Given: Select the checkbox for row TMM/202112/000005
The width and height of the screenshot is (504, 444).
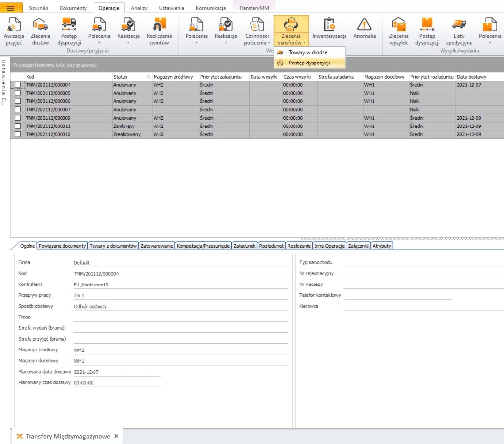Looking at the screenshot, I should click(18, 93).
